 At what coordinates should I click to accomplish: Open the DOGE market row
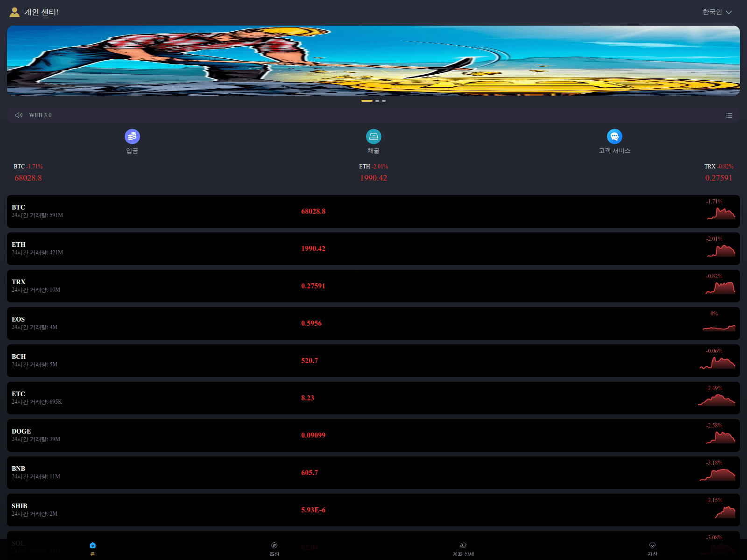(x=373, y=435)
